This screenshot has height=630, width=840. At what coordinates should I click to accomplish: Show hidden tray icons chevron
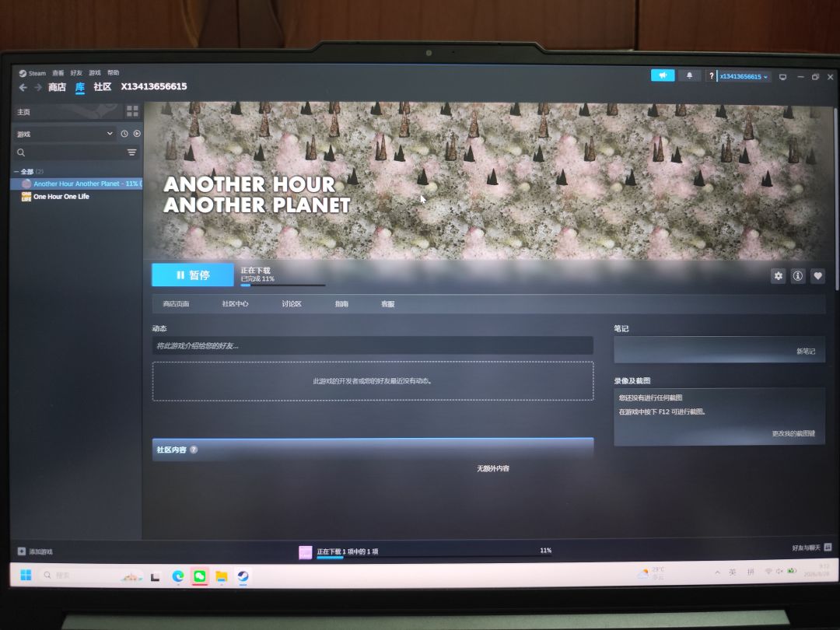click(717, 572)
